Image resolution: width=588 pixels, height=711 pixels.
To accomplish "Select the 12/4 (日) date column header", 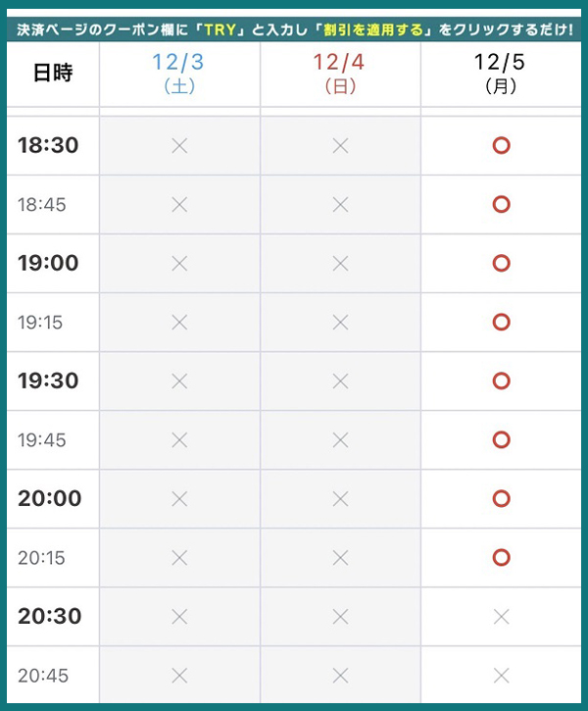I will tap(339, 74).
